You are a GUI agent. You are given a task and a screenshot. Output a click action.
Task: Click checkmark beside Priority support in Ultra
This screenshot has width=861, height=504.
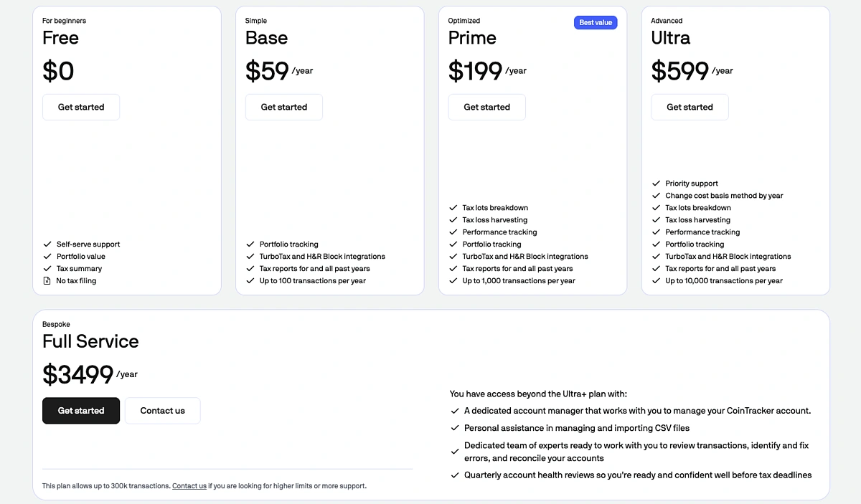click(x=656, y=184)
